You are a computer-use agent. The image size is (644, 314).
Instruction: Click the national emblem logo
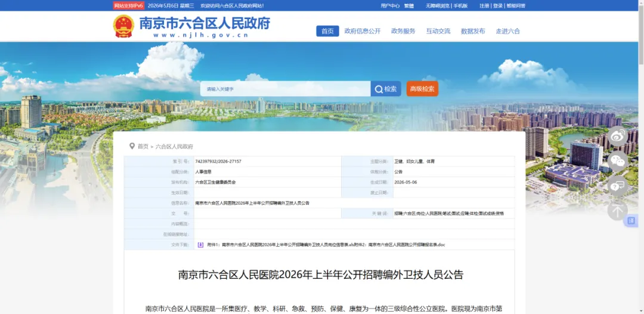pos(123,26)
